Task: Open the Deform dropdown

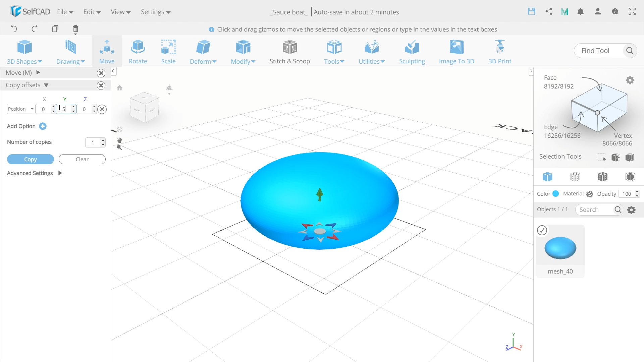Action: (x=203, y=52)
